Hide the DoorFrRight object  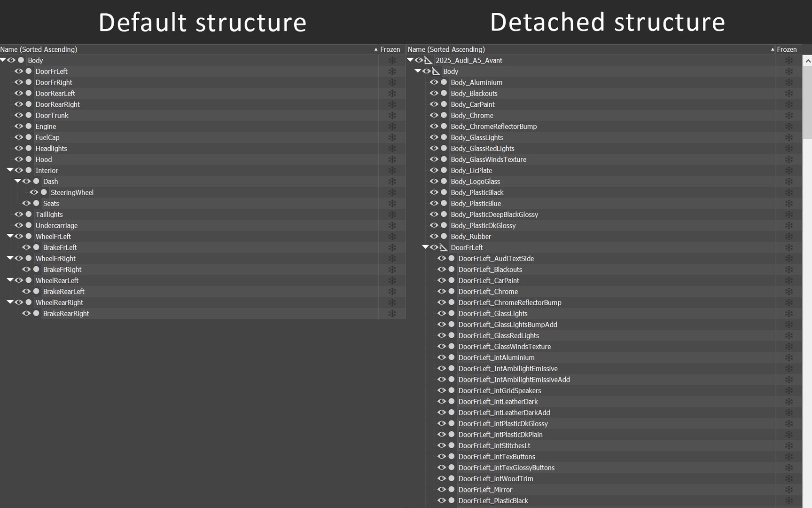19,82
